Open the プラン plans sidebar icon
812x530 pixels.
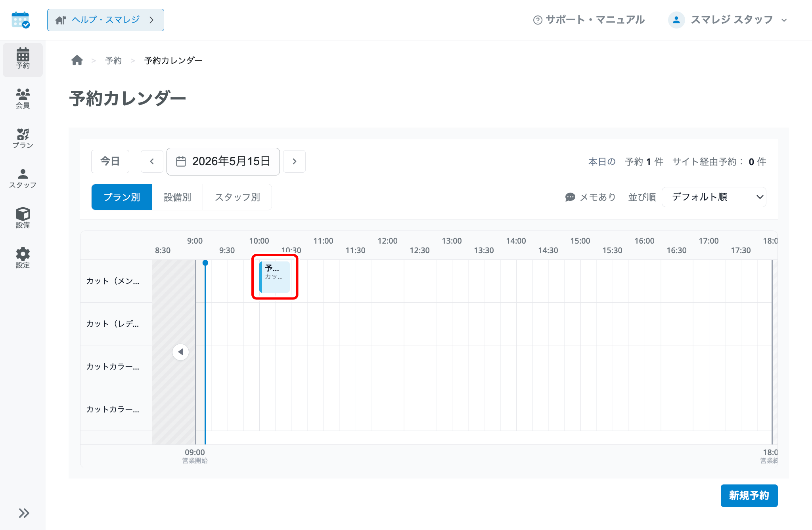pyautogui.click(x=23, y=139)
